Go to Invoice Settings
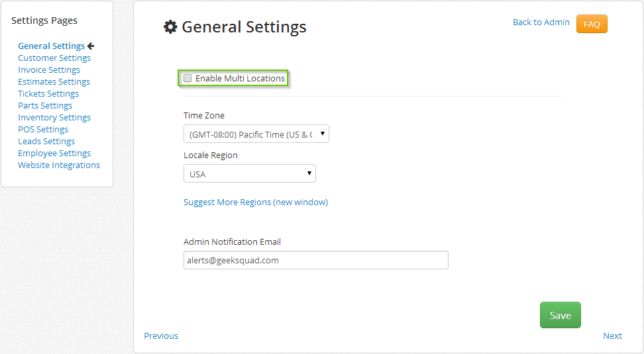Image resolution: width=644 pixels, height=354 pixels. pos(49,69)
